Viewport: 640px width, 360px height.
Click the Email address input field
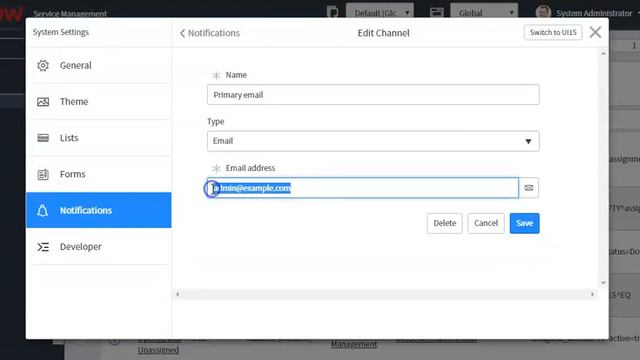(x=363, y=188)
